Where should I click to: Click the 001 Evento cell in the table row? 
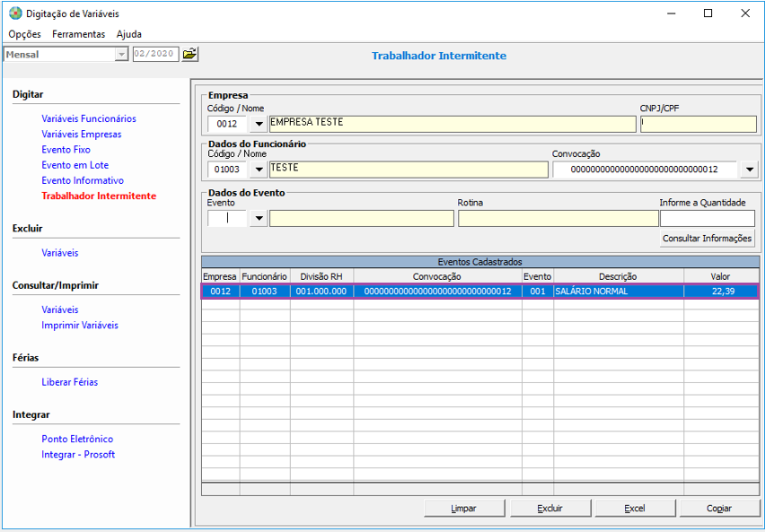pyautogui.click(x=538, y=292)
